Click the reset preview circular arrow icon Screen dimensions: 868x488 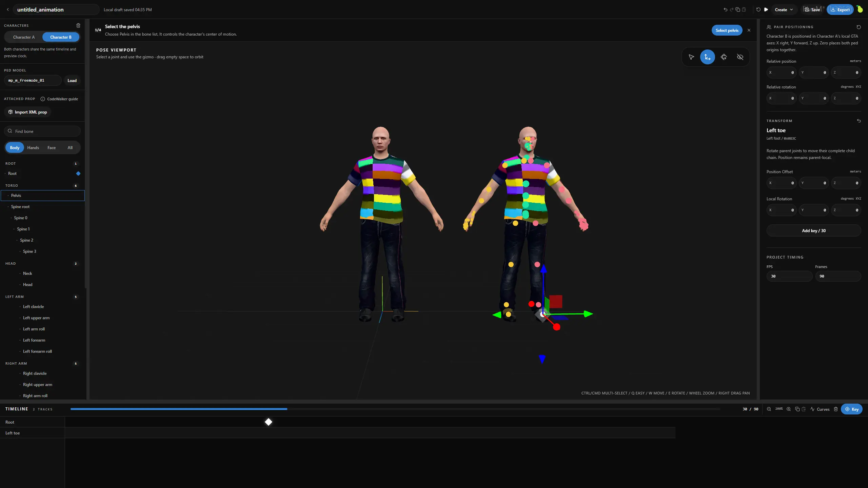758,9
